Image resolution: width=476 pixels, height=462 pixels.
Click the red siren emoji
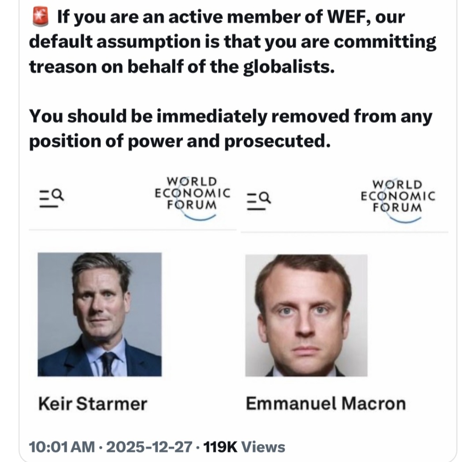(41, 17)
